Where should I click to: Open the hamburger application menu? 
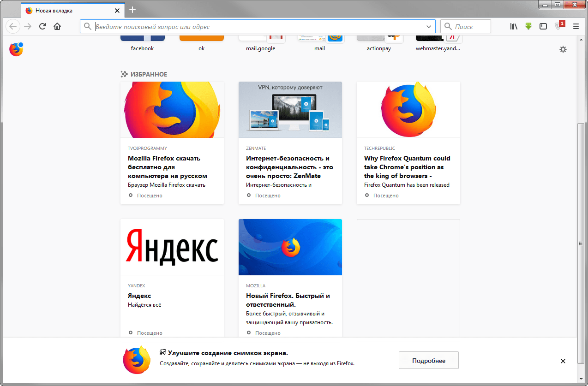coord(576,26)
